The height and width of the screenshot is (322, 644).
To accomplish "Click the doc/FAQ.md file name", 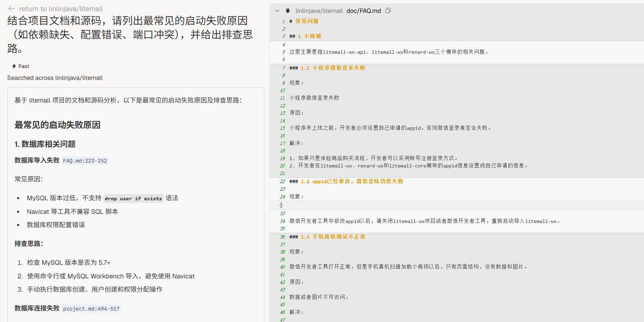I will coord(363,11).
